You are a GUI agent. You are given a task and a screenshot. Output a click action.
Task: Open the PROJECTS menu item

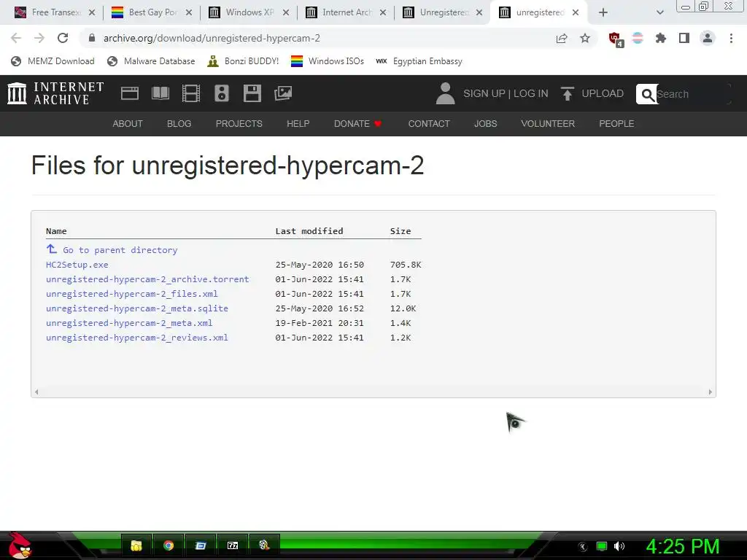coord(239,124)
